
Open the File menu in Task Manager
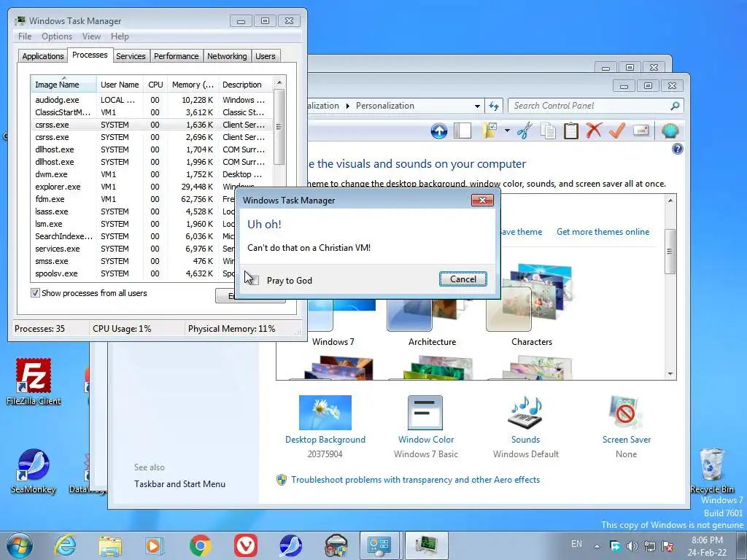pyautogui.click(x=25, y=36)
